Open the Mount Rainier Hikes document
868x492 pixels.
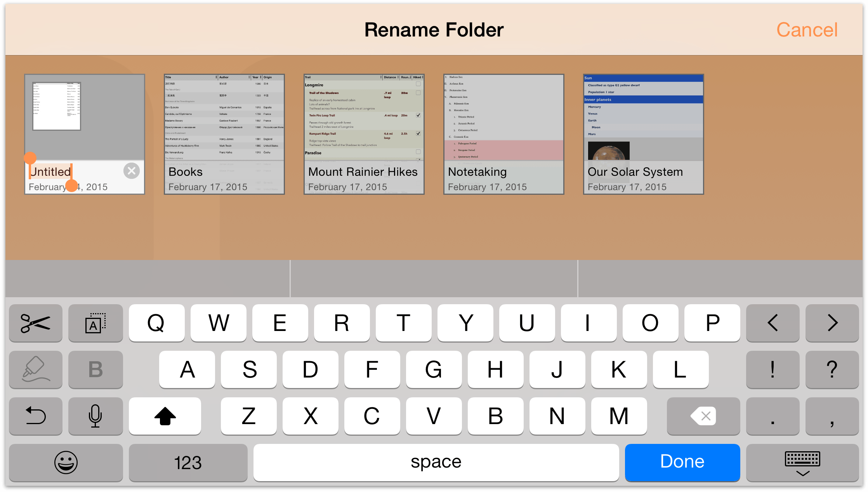coord(364,134)
